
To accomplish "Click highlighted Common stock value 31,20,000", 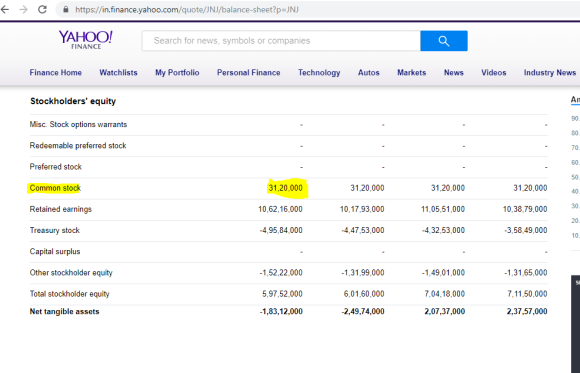I will (x=286, y=188).
